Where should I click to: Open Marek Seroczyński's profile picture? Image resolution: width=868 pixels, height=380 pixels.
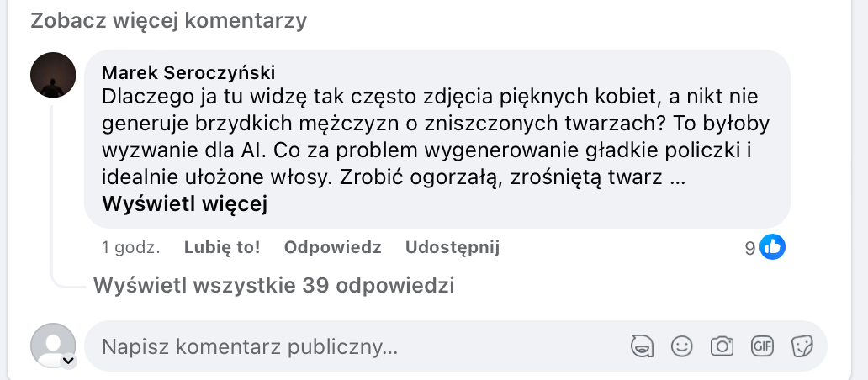(53, 74)
